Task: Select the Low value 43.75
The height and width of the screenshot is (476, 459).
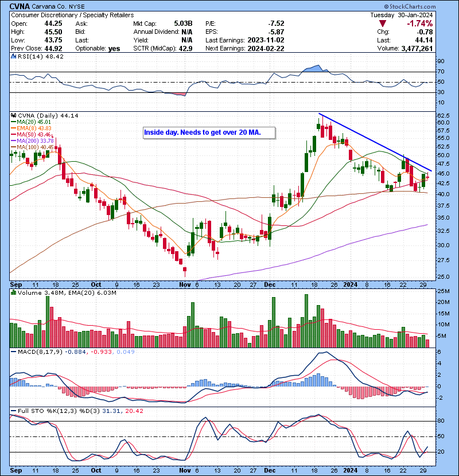Action: (x=53, y=40)
